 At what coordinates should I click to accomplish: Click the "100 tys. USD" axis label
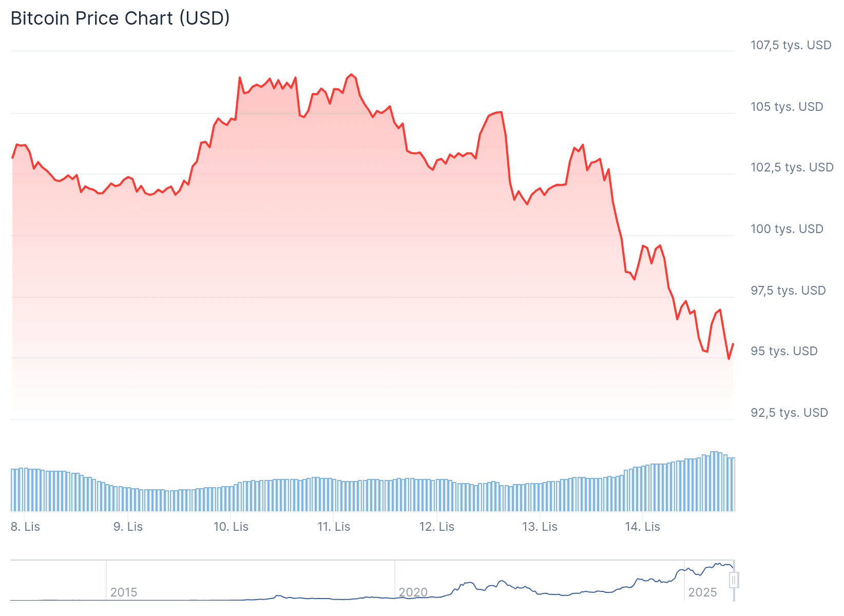coord(787,229)
